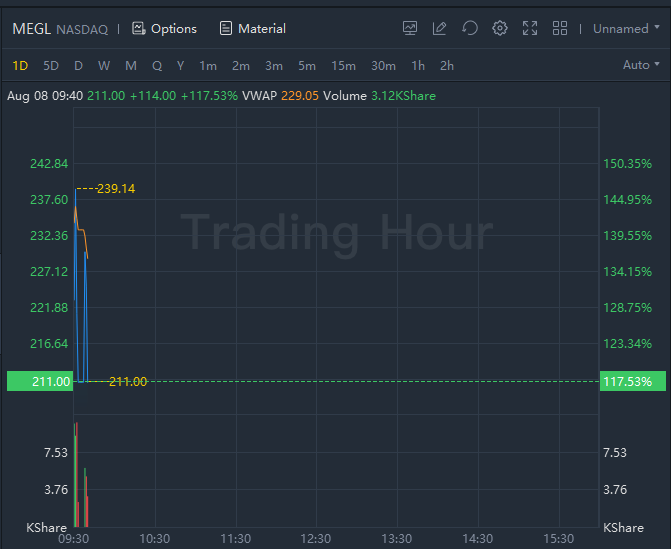Switch to the D daily timeframe
Image resolution: width=671 pixels, height=549 pixels.
(78, 65)
